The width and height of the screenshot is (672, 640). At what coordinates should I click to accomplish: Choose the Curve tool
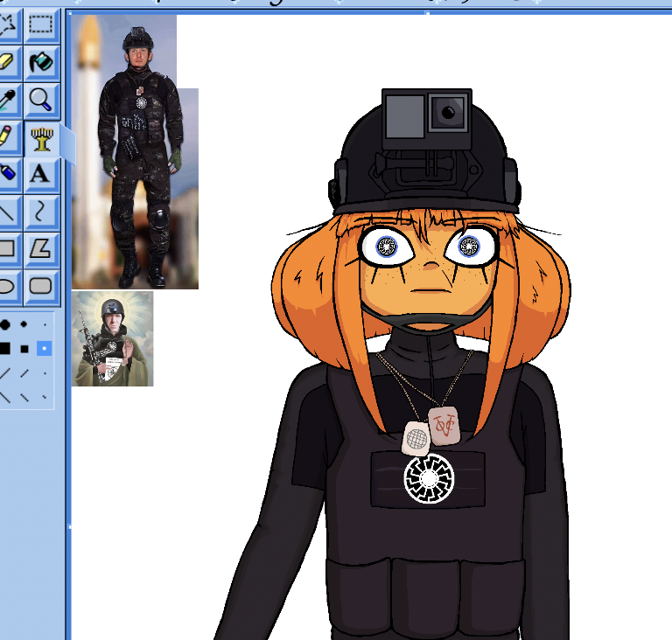(41, 212)
